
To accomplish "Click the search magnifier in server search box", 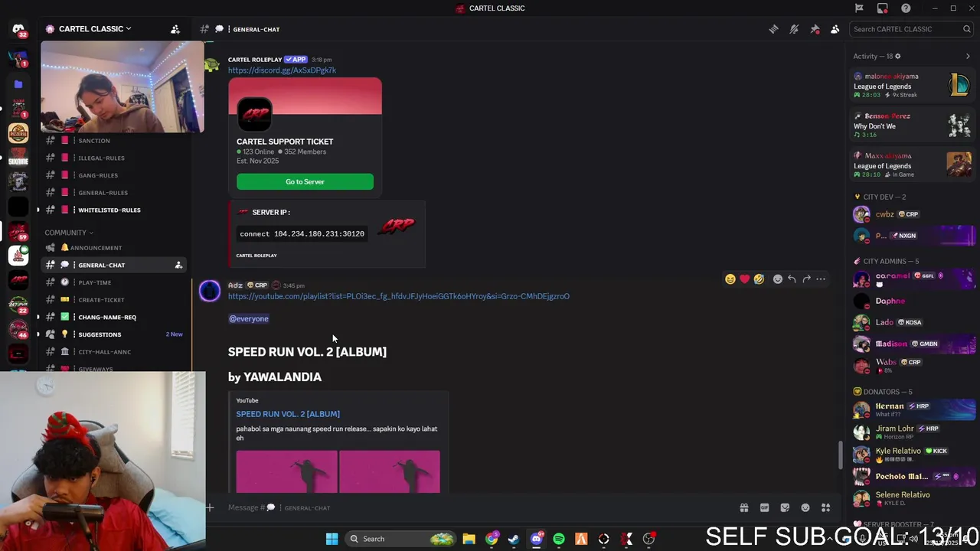I will 967,29.
